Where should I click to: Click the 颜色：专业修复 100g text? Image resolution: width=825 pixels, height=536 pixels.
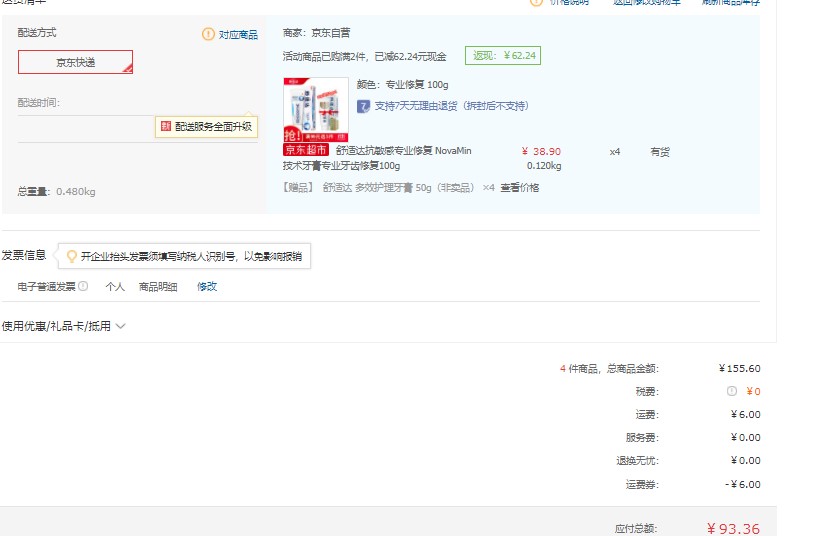click(403, 85)
